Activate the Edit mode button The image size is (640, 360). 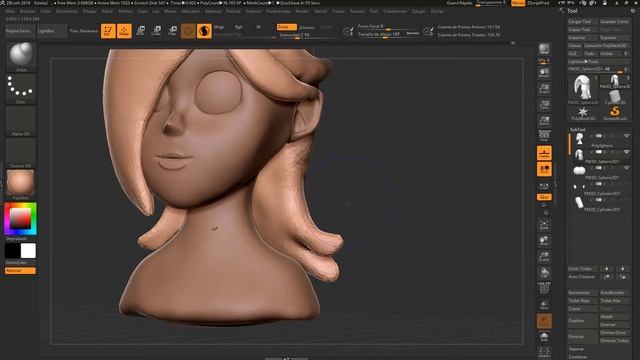pyautogui.click(x=108, y=31)
